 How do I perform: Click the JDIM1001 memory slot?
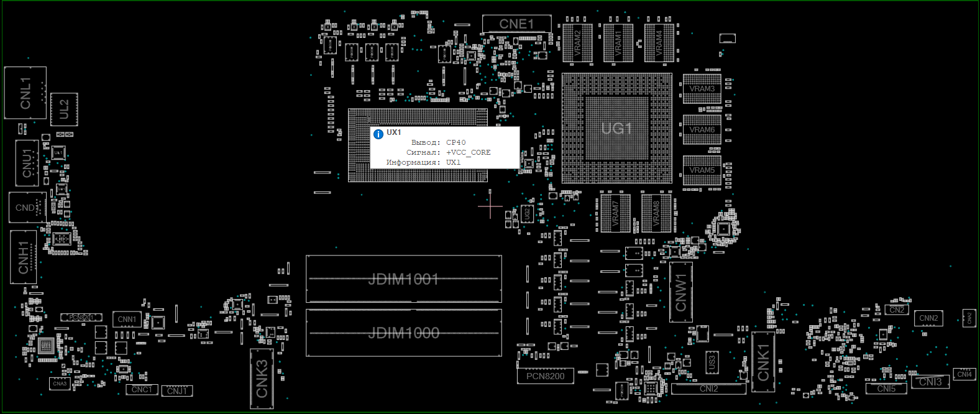tap(403, 279)
